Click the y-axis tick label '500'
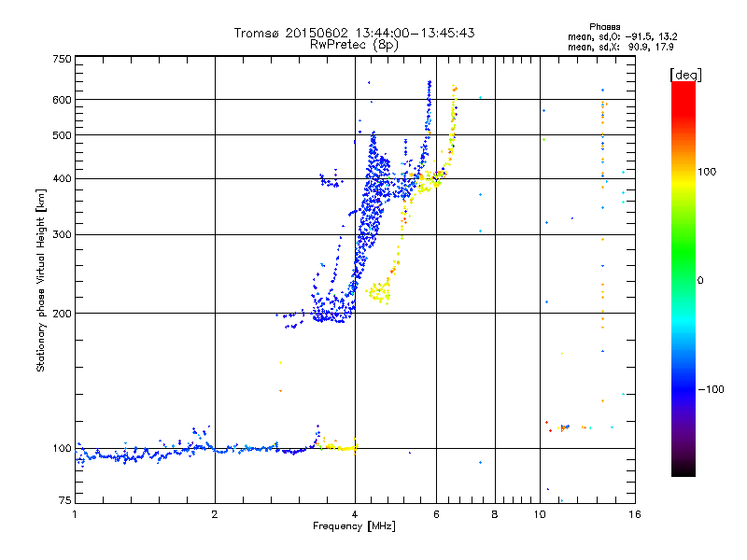 [62, 135]
